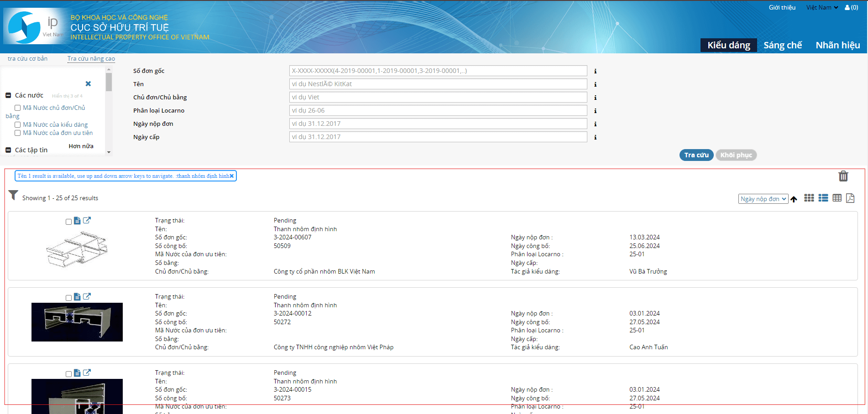The width and height of the screenshot is (868, 414).
Task: Export results as PDF
Action: [850, 198]
